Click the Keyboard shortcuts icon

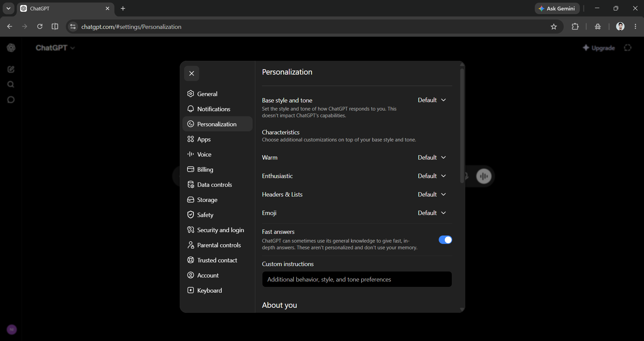(191, 290)
